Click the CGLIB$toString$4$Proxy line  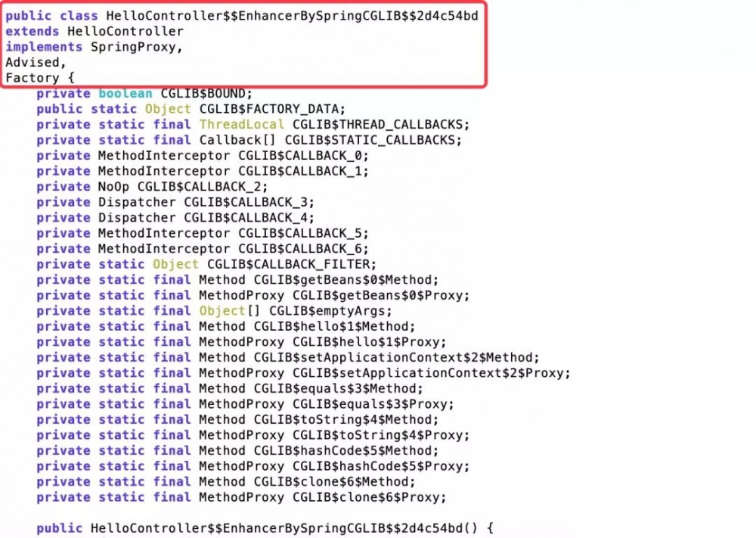point(253,435)
